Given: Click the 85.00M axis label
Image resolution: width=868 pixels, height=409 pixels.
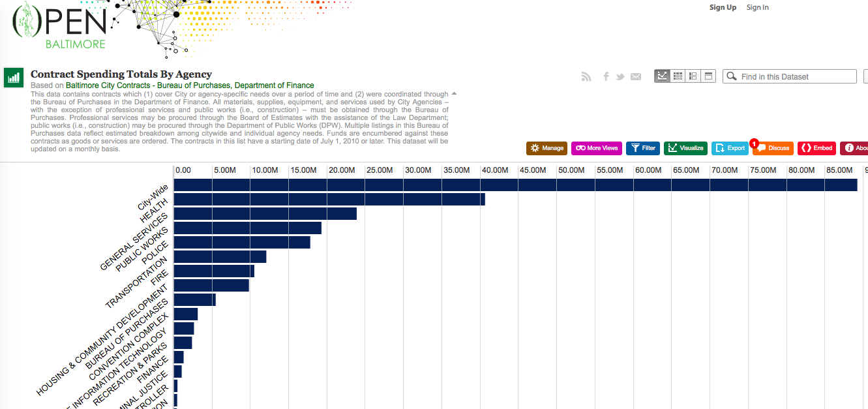Looking at the screenshot, I should tap(839, 170).
